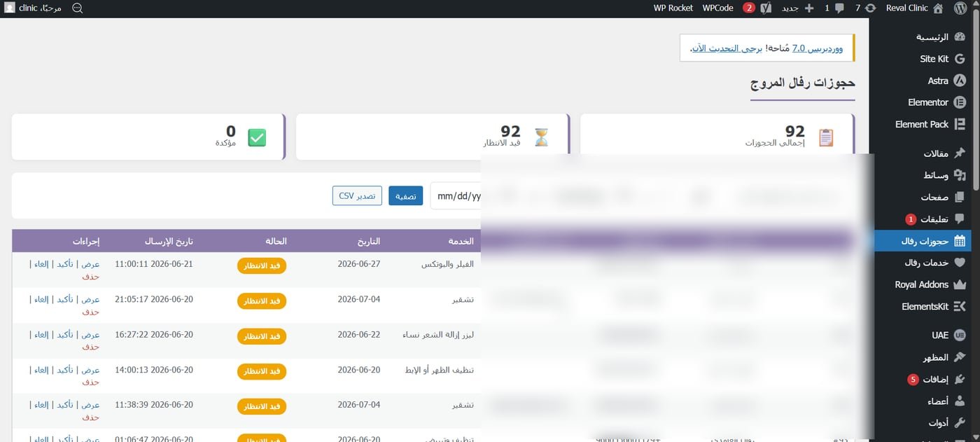Click the تعليقات comment icon in sidebar
980x442 pixels.
960,219
